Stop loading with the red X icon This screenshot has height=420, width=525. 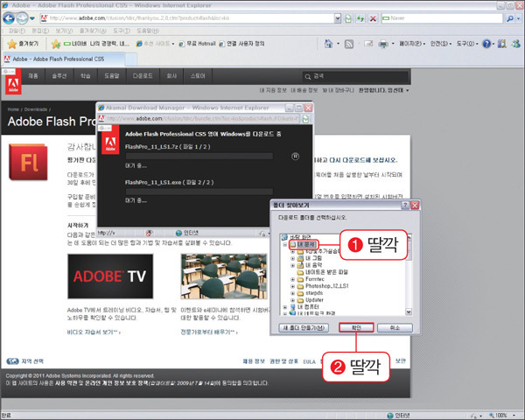tap(373, 18)
